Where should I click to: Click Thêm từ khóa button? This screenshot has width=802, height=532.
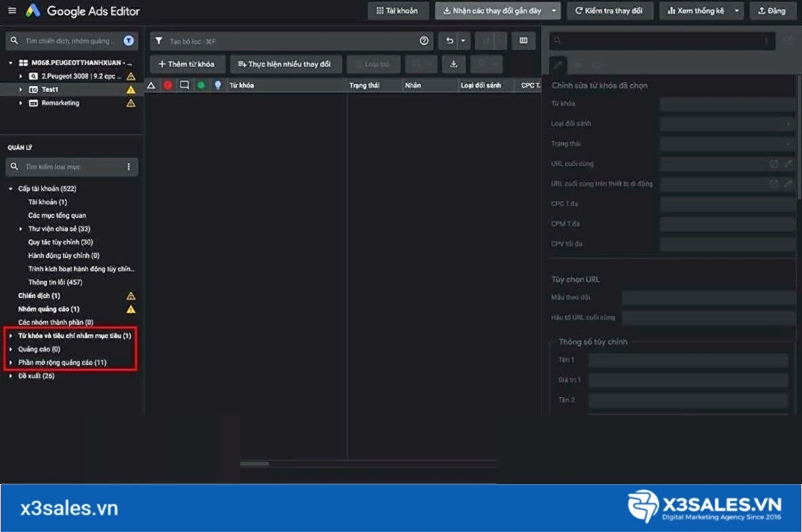pos(187,64)
